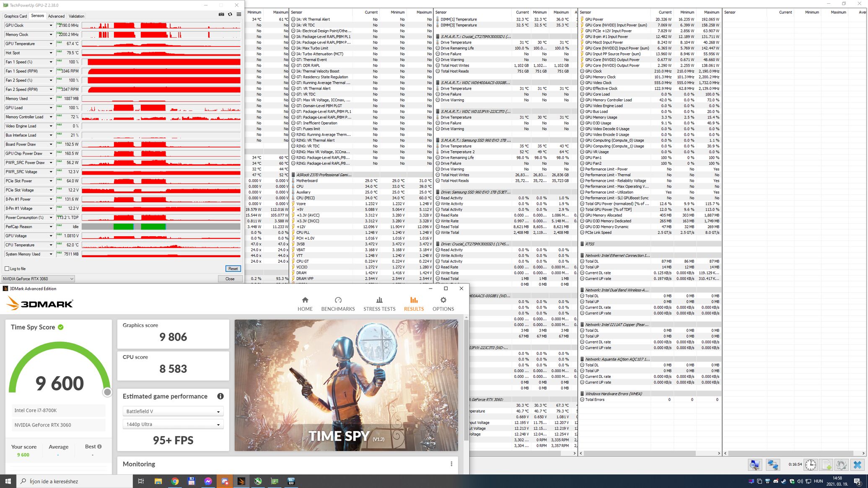Screen dimensions: 868x488
Task: Open 3DMark OPTIONS gear
Action: (x=443, y=304)
